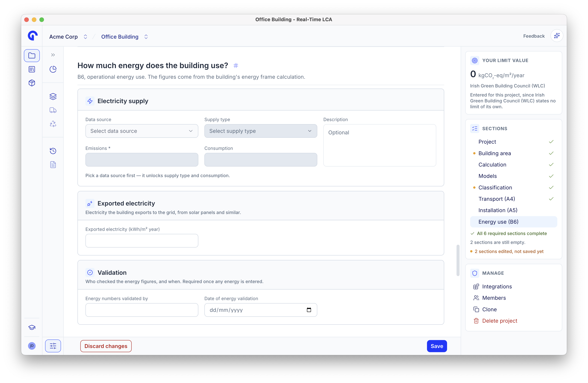Open the projects folder icon in sidebar
This screenshot has height=383, width=588.
pyautogui.click(x=32, y=55)
